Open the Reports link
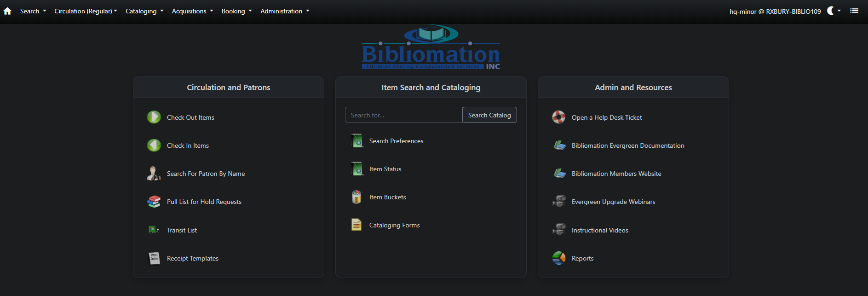This screenshot has height=296, width=868. click(582, 258)
